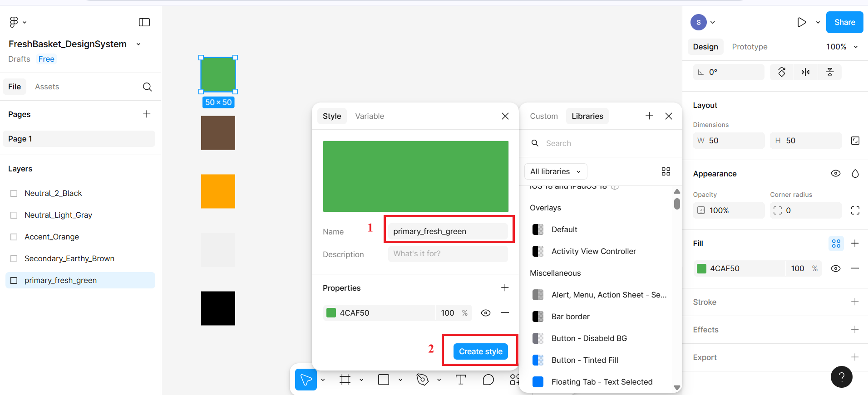Search layers using magnifier icon

tap(147, 87)
